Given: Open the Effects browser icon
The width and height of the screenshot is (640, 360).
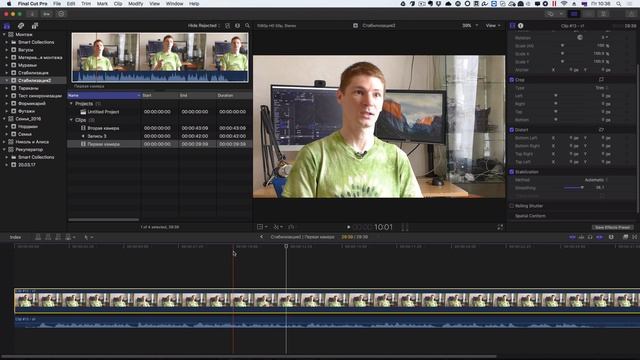Looking at the screenshot, I should click(x=625, y=237).
